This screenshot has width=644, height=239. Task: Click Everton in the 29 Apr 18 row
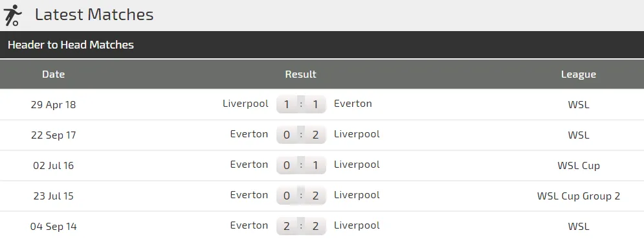tap(353, 104)
